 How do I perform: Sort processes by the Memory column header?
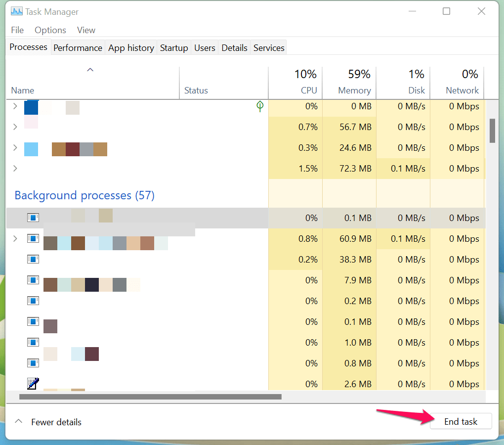pos(354,90)
